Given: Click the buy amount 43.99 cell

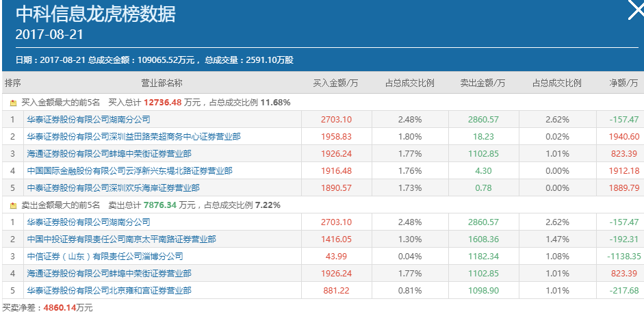Looking at the screenshot, I should [337, 257].
